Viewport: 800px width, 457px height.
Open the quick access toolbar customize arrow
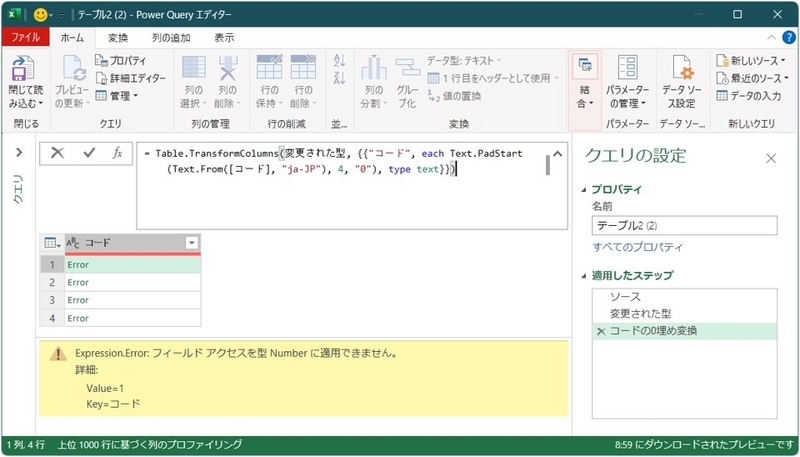pos(61,15)
